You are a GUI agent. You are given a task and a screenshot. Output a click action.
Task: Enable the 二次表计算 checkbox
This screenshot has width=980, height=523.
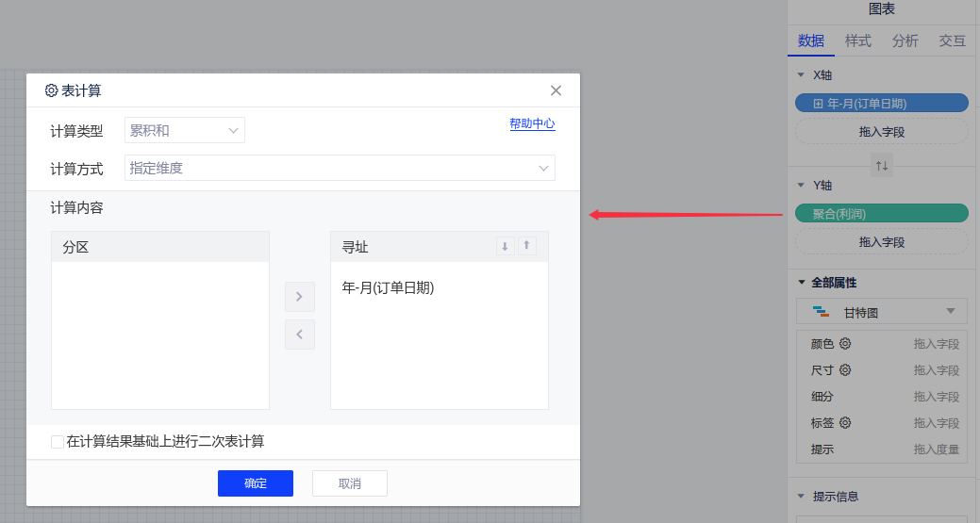(58, 442)
